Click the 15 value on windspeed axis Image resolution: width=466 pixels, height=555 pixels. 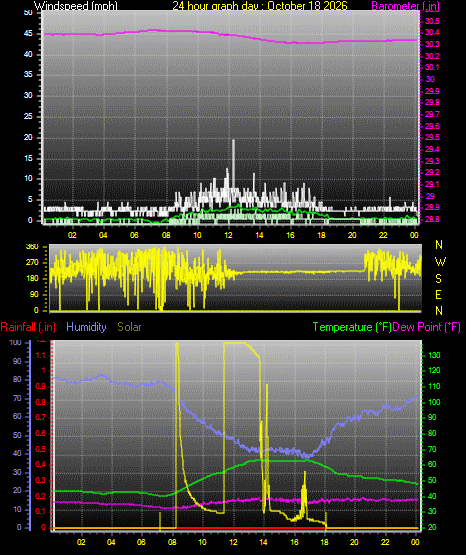28,158
